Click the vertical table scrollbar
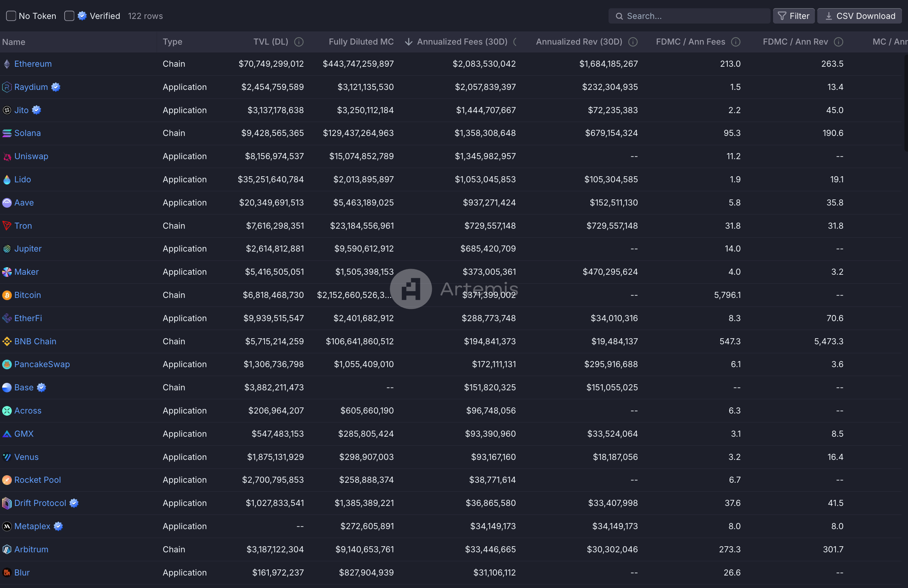Image resolution: width=908 pixels, height=588 pixels. tap(906, 103)
